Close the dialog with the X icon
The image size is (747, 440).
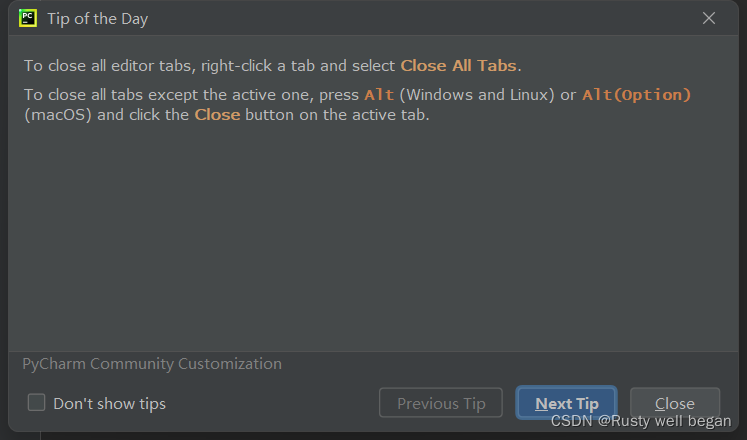click(x=709, y=18)
